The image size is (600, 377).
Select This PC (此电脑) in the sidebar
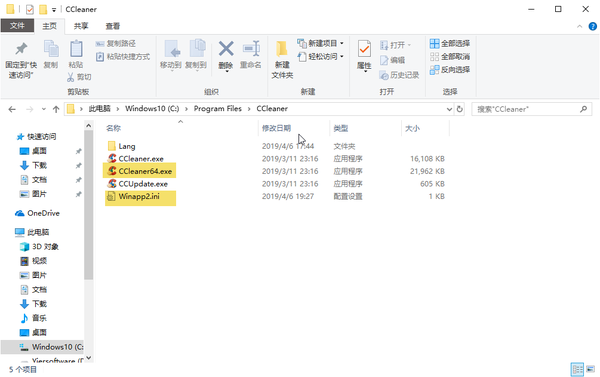[x=32, y=232]
